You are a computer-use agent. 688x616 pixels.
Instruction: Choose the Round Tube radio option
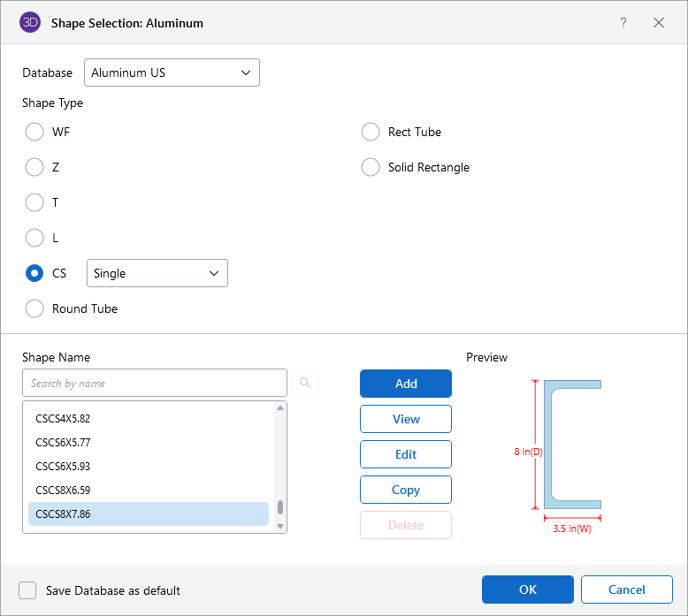[x=34, y=308]
